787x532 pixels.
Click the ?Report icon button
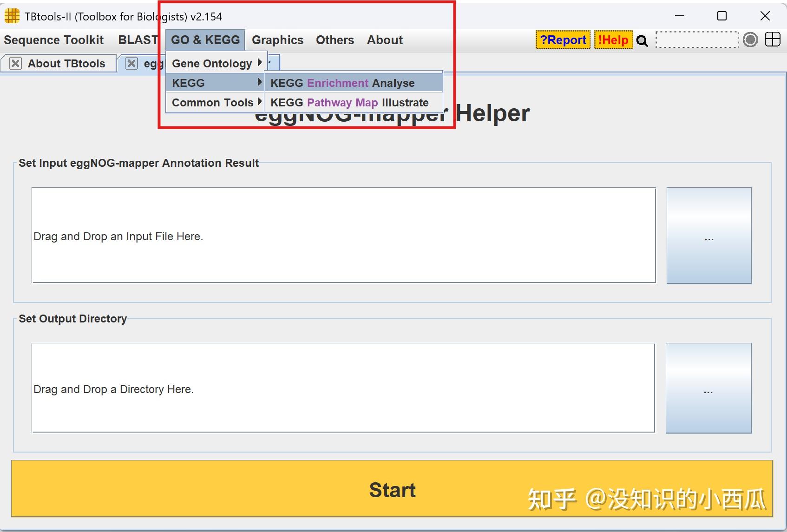point(563,40)
